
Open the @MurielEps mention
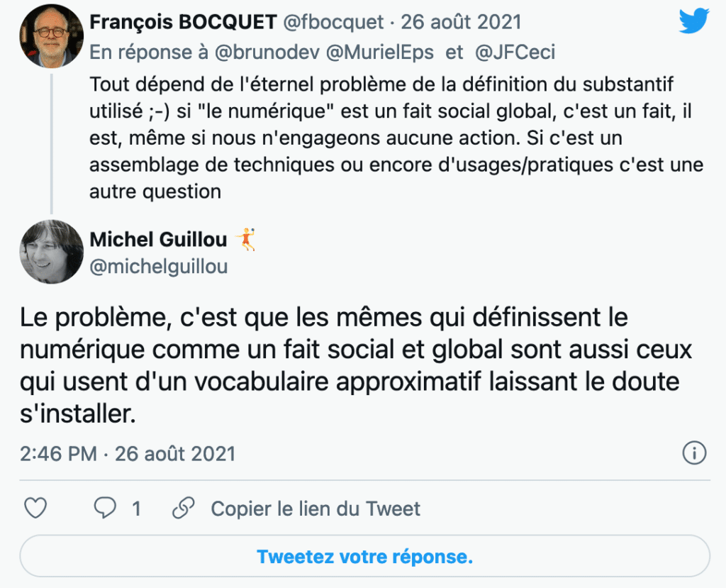pyautogui.click(x=380, y=52)
